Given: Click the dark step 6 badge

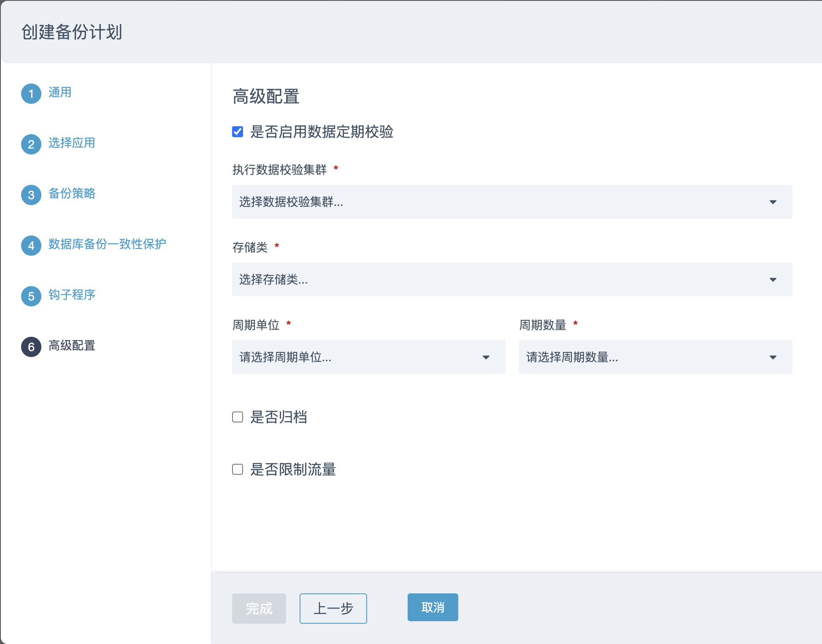Looking at the screenshot, I should click(x=31, y=347).
